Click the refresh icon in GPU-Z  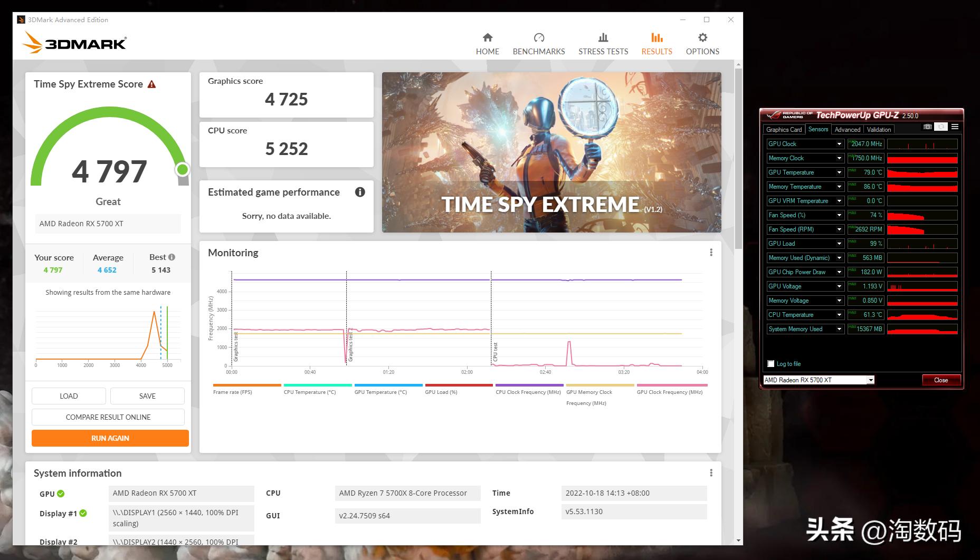(941, 127)
